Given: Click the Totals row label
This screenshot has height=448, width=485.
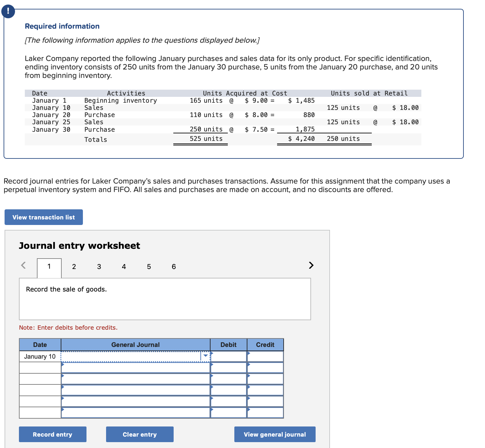Looking at the screenshot, I should click(x=96, y=140).
